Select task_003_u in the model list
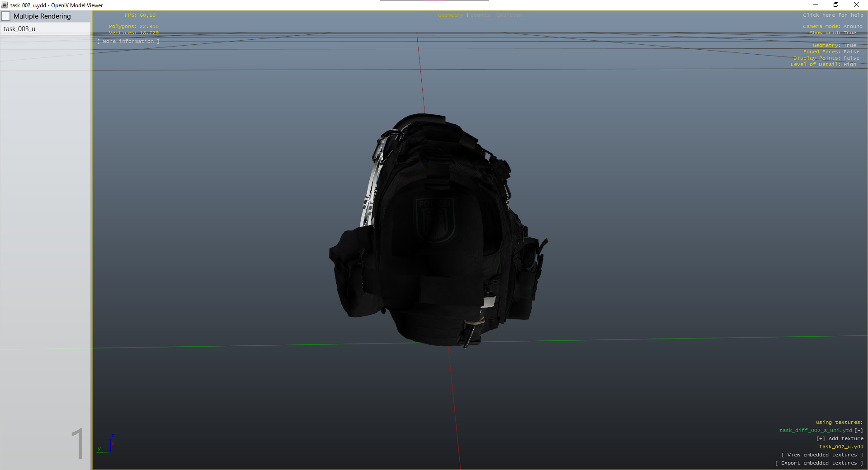 click(19, 29)
